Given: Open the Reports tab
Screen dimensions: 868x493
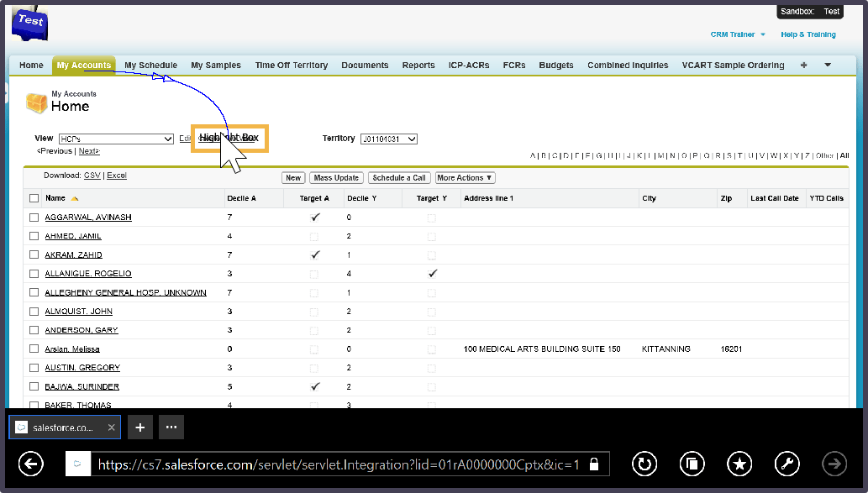Looking at the screenshot, I should pos(418,66).
